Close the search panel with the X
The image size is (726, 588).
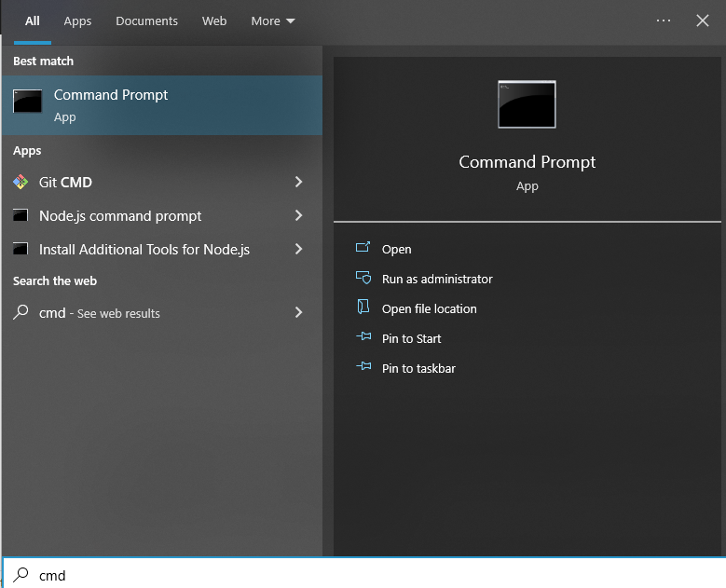point(703,21)
